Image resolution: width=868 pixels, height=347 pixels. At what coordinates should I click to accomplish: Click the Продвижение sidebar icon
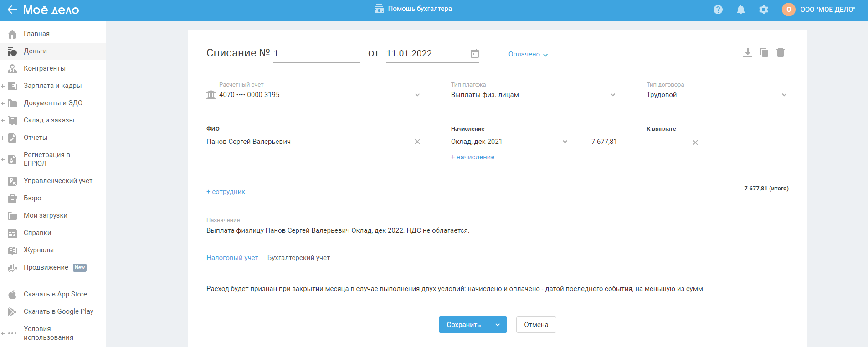tap(12, 268)
